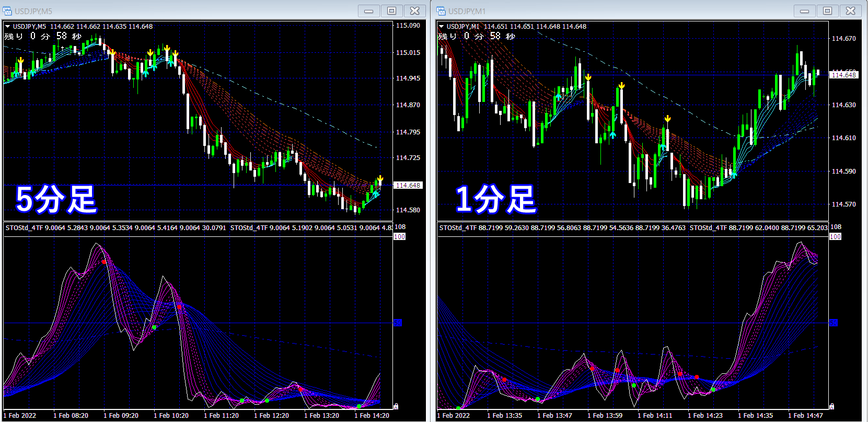Click the chart icon in the USDJPY,M5 title bar
Image resolution: width=868 pixels, height=422 pixels.
click(7, 11)
